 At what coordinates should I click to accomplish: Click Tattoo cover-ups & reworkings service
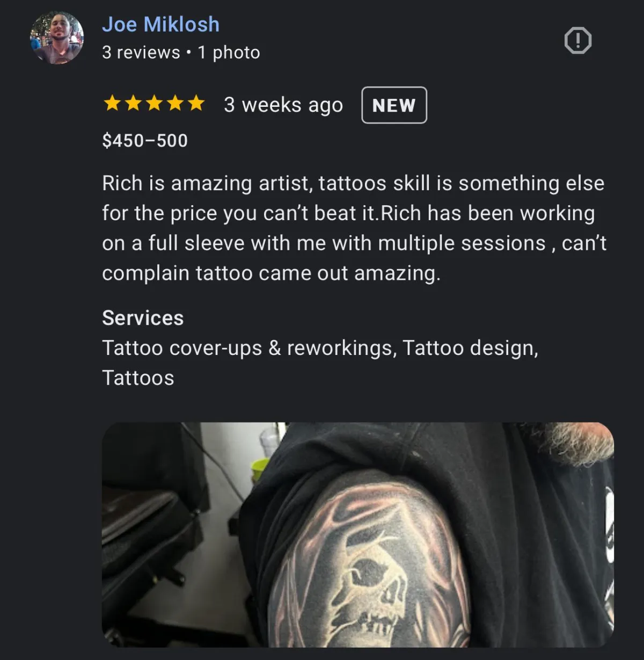pyautogui.click(x=250, y=348)
